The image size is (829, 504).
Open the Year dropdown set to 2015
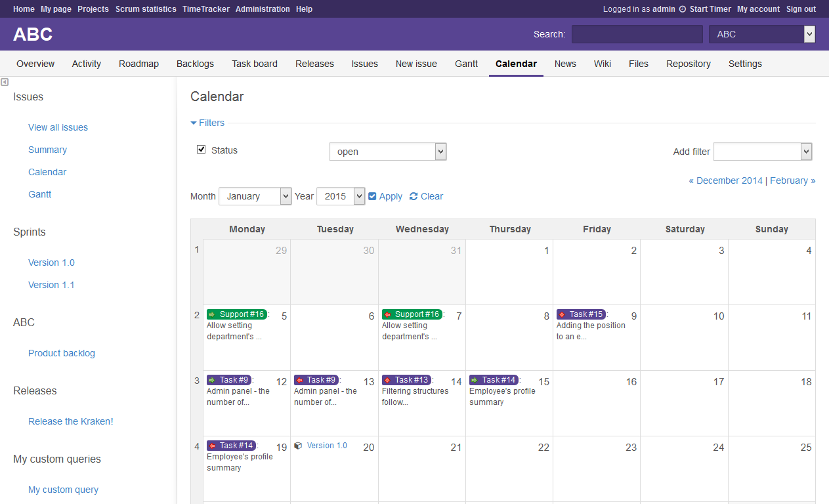click(x=340, y=196)
